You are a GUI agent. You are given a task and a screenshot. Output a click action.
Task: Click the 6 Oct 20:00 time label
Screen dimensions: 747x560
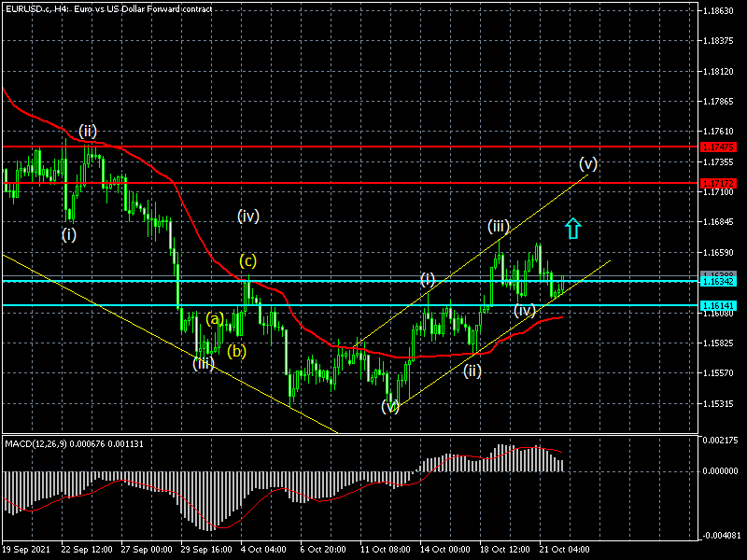pos(324,550)
